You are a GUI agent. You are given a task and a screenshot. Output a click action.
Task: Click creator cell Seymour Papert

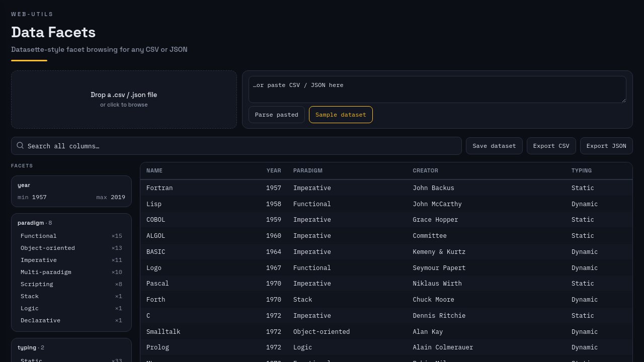pos(439,268)
